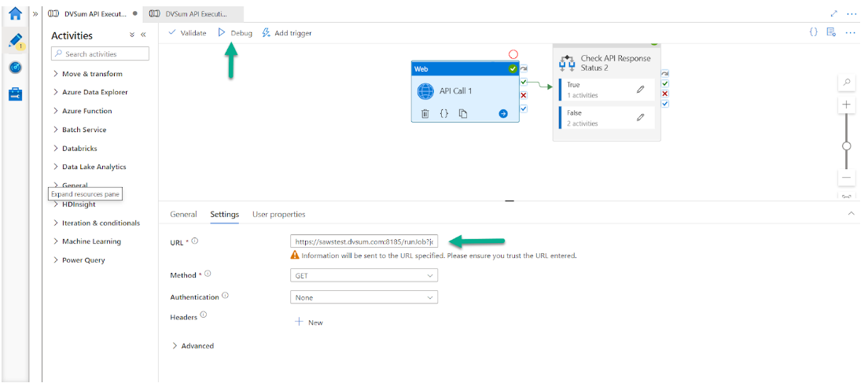Expand Move & transform category
Viewport: 868px width, 383px height.
click(x=88, y=74)
